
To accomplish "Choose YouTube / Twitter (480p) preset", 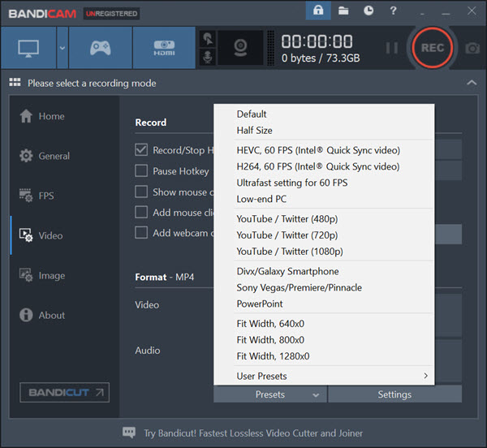I will pos(324,219).
